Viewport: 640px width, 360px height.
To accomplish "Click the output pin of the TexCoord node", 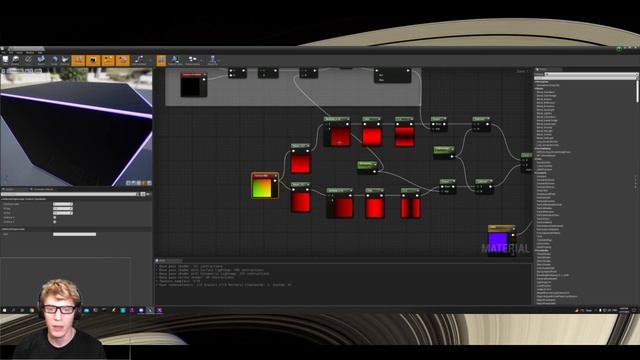I will click(x=275, y=181).
